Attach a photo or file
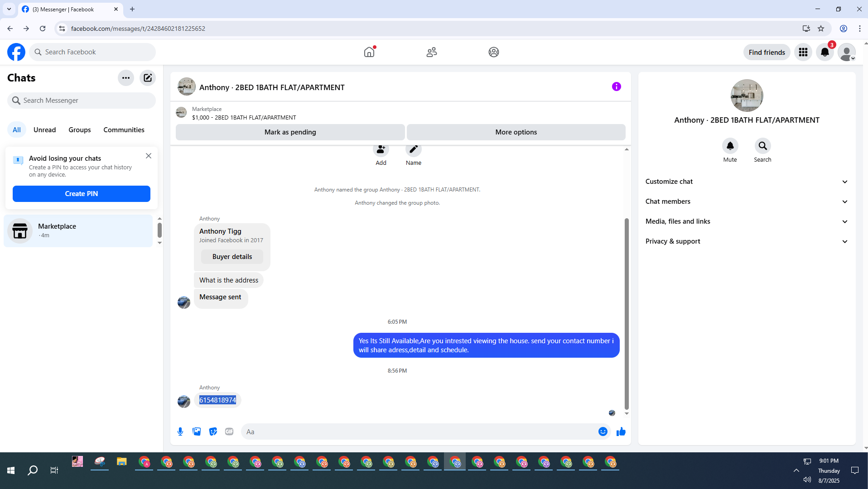The height and width of the screenshot is (489, 868). (x=197, y=431)
